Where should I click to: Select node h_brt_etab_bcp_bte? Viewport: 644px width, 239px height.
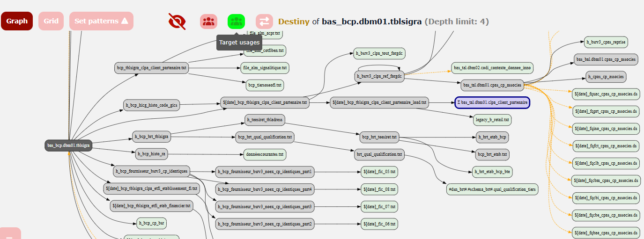point(492,172)
